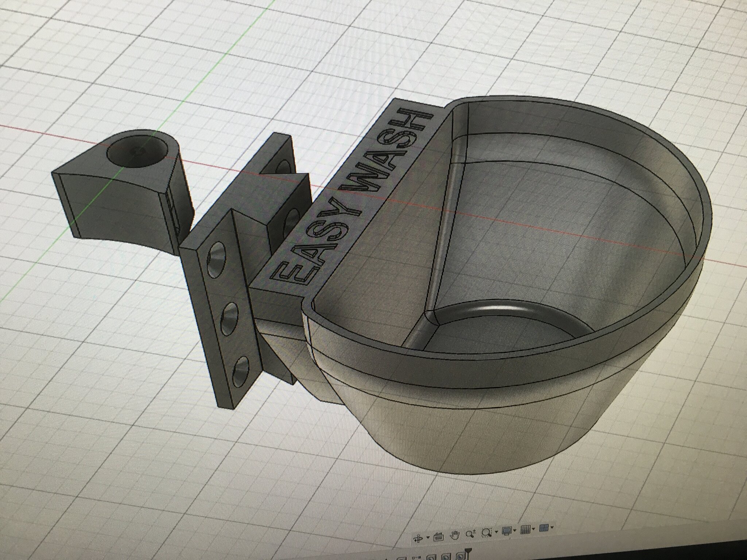Click the Grid and Snaps icon
The image size is (747, 560).
tap(526, 529)
